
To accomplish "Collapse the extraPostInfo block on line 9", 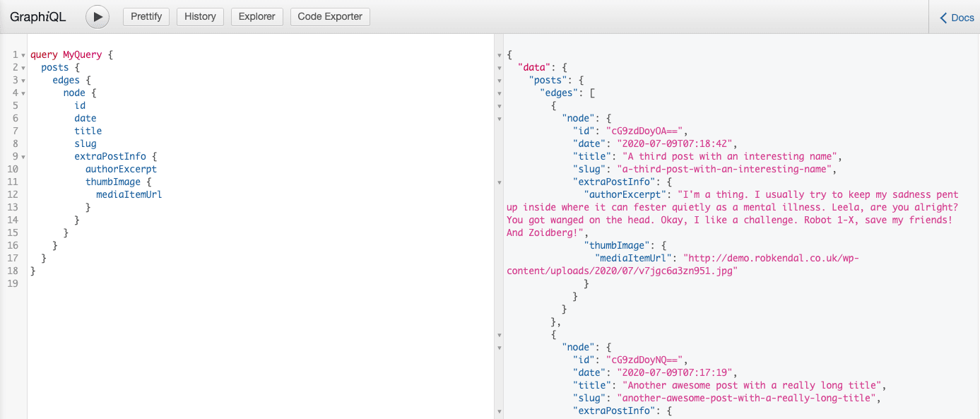I will pyautogui.click(x=23, y=156).
